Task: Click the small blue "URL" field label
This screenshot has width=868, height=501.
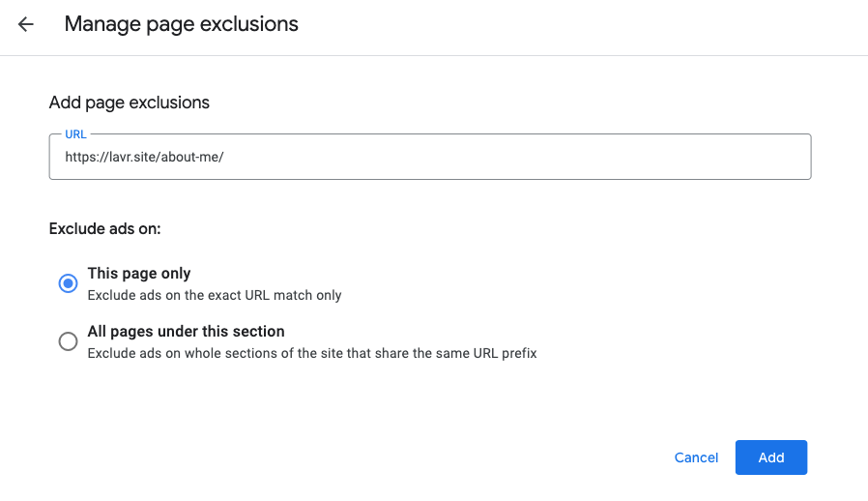Action: (x=75, y=134)
